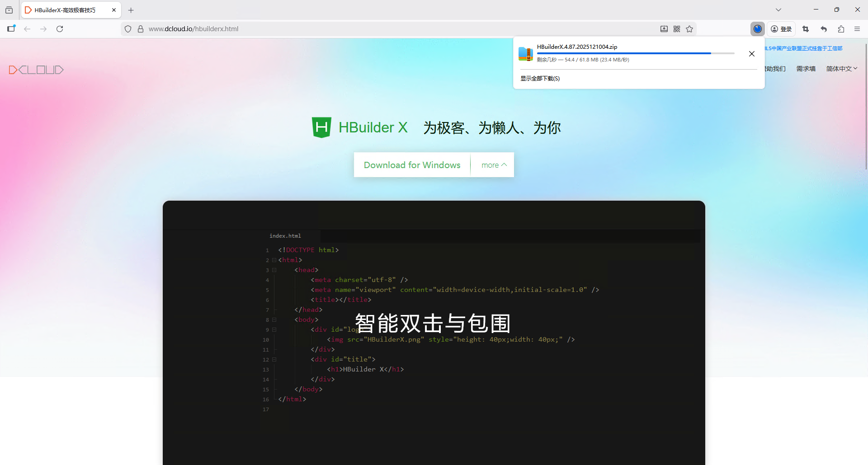This screenshot has width=868, height=465.
Task: Dismiss the HBuilderX.zip download notification
Action: tap(752, 53)
